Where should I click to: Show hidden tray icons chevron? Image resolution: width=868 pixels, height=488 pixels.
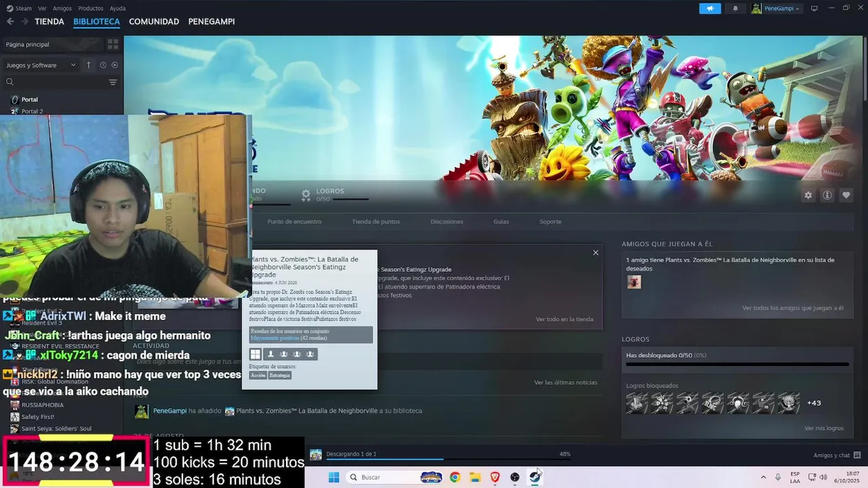point(764,477)
